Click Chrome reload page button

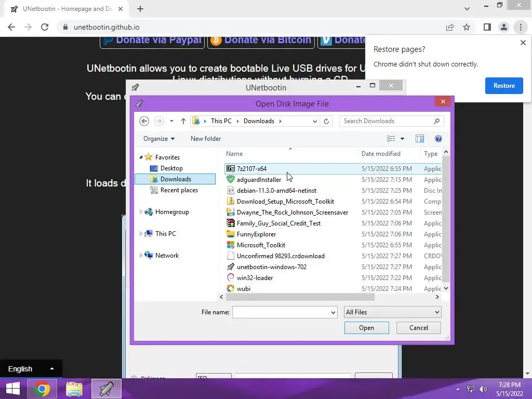coord(45,27)
